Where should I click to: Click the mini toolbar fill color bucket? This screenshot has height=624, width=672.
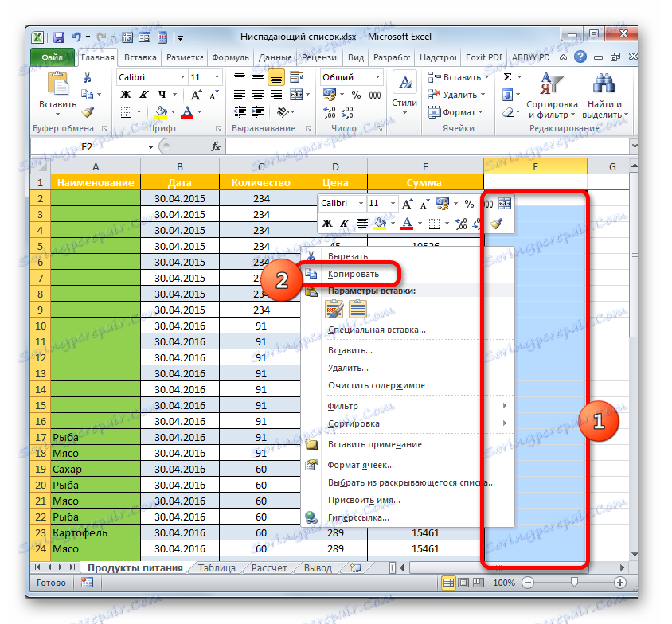coord(380,223)
